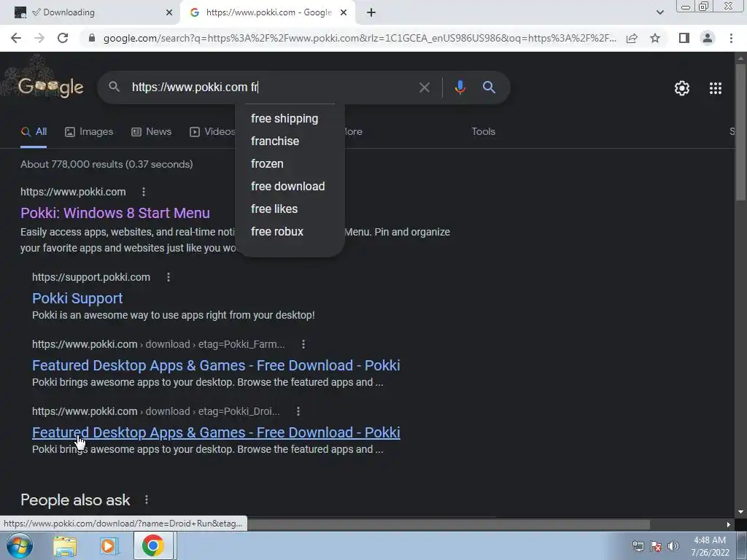Open Google quick settings gear

click(682, 88)
